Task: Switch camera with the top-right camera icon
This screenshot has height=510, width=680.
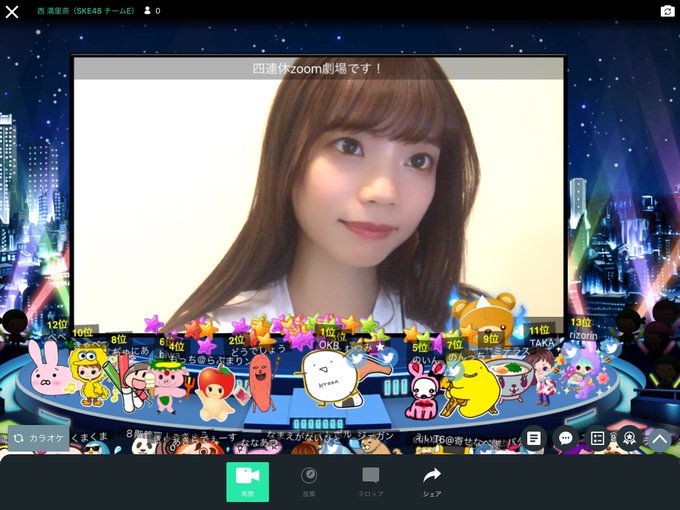Action: 667,11
